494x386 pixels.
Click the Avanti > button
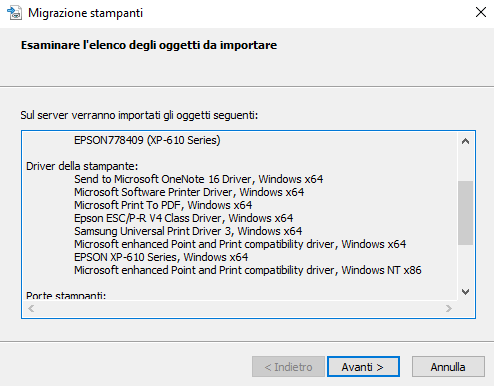(x=363, y=367)
